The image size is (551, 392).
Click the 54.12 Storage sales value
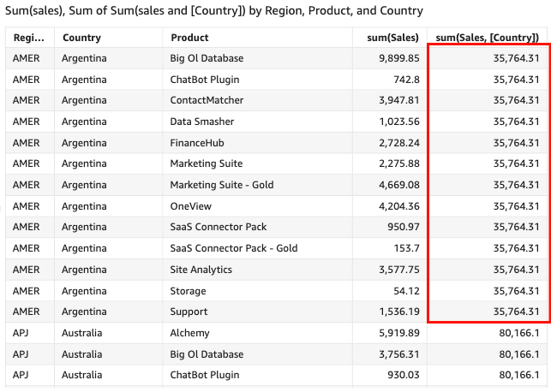pyautogui.click(x=404, y=291)
